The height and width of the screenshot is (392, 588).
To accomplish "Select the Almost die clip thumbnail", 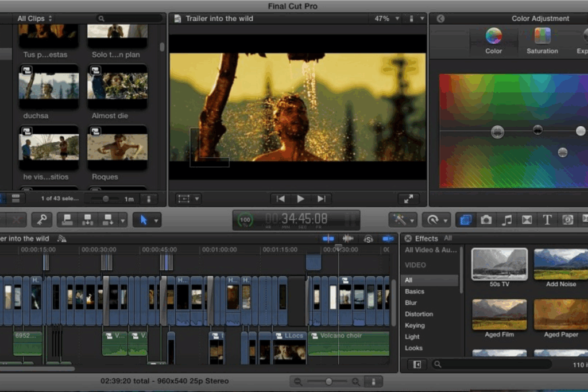I will tap(117, 86).
